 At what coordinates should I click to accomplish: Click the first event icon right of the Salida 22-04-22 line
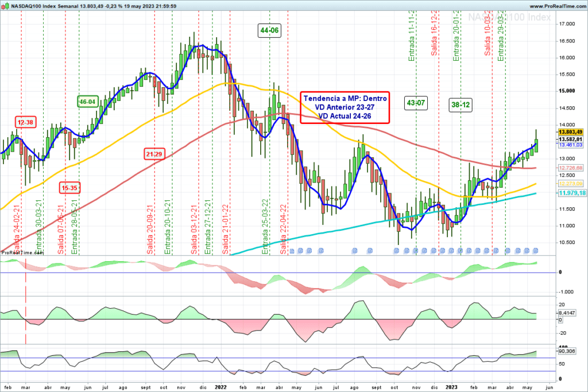point(292,251)
